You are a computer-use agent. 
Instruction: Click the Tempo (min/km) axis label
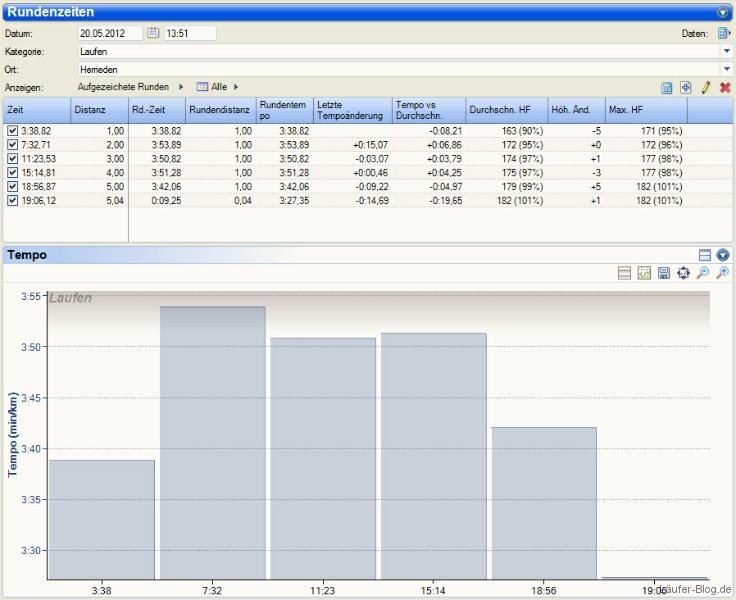coord(13,434)
